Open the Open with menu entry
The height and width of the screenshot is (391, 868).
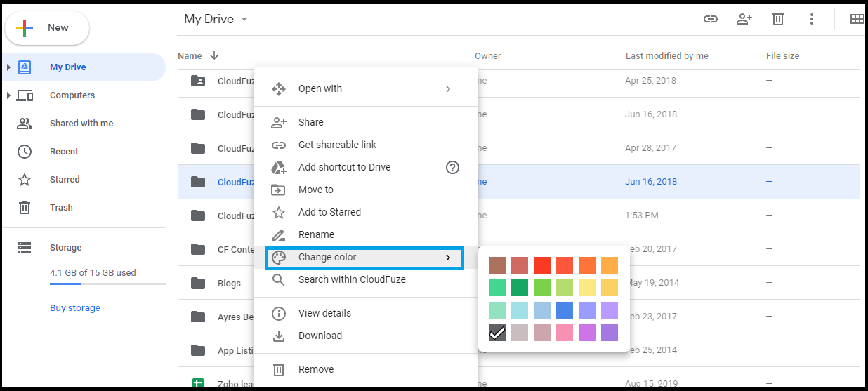coord(365,88)
